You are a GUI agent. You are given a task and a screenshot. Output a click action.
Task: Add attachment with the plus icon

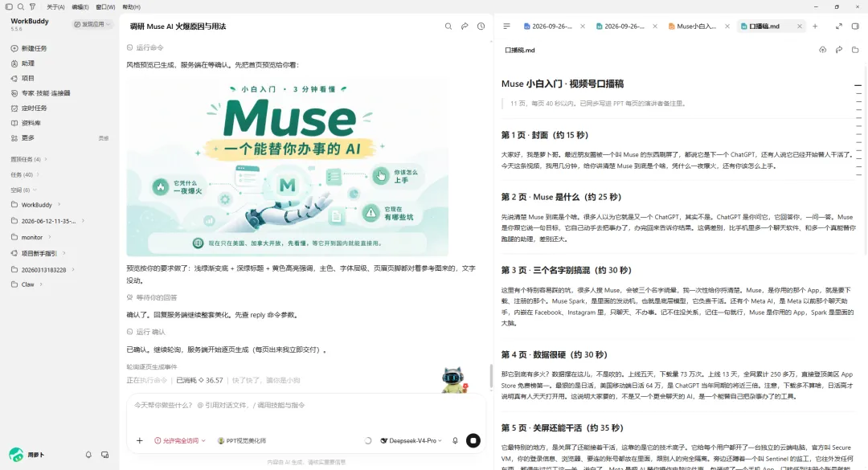140,440
